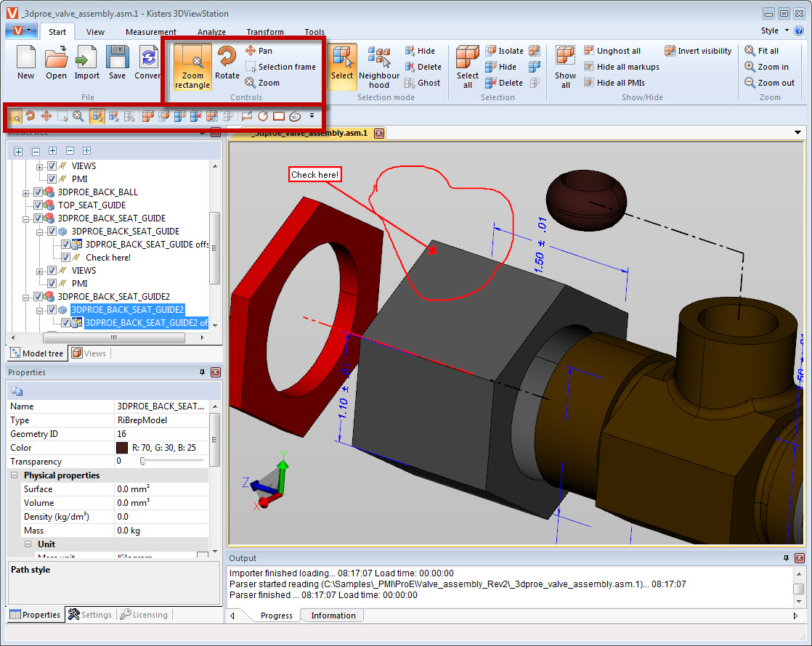Screen dimensions: 812x646
Task: Click the Select all icon
Action: pos(468,66)
